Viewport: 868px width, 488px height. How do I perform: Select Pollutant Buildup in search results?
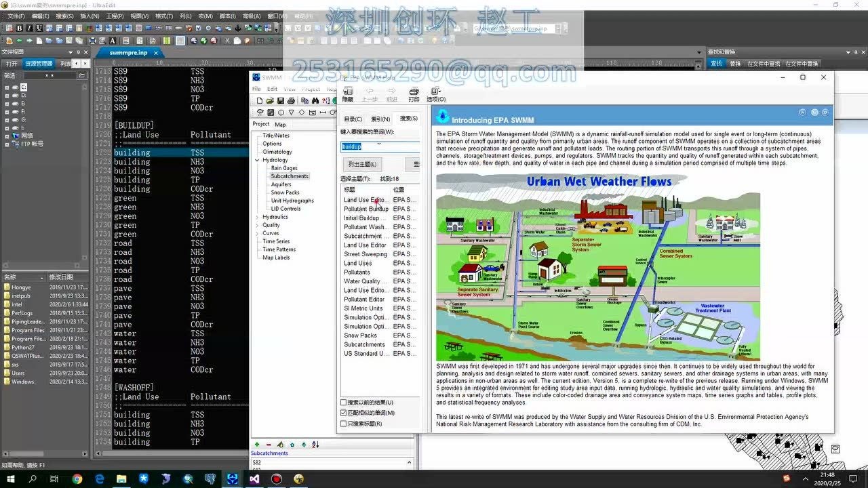point(366,209)
